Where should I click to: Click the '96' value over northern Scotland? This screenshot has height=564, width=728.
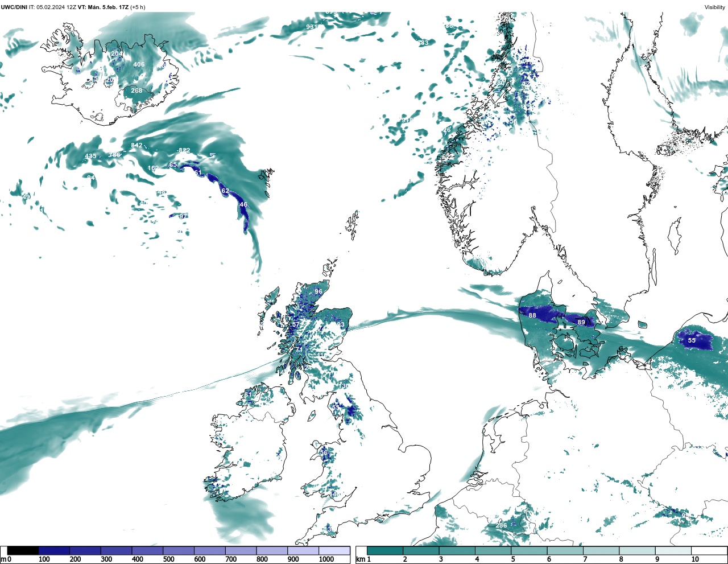318,291
